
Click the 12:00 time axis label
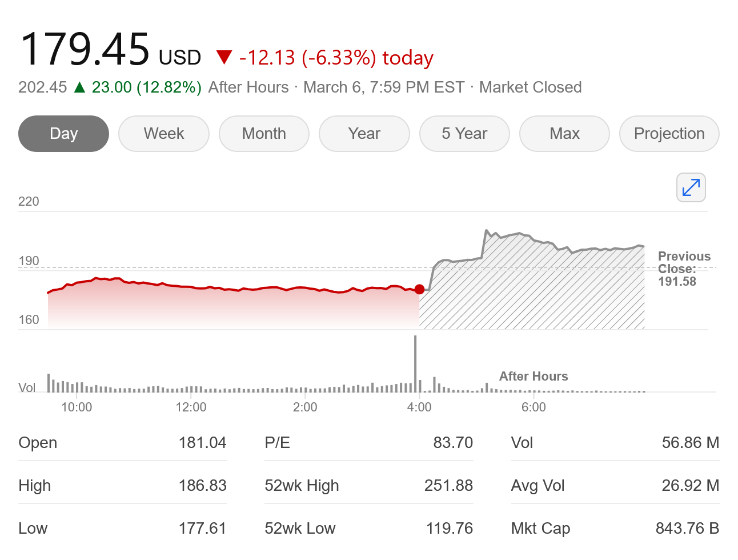tap(191, 407)
